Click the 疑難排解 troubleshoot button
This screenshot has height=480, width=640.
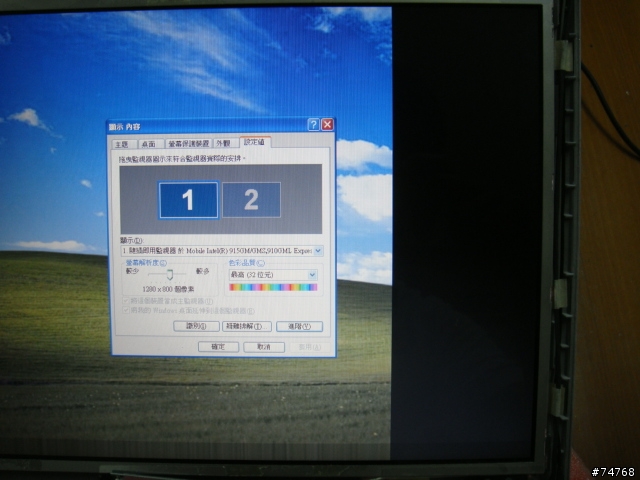coord(247,327)
